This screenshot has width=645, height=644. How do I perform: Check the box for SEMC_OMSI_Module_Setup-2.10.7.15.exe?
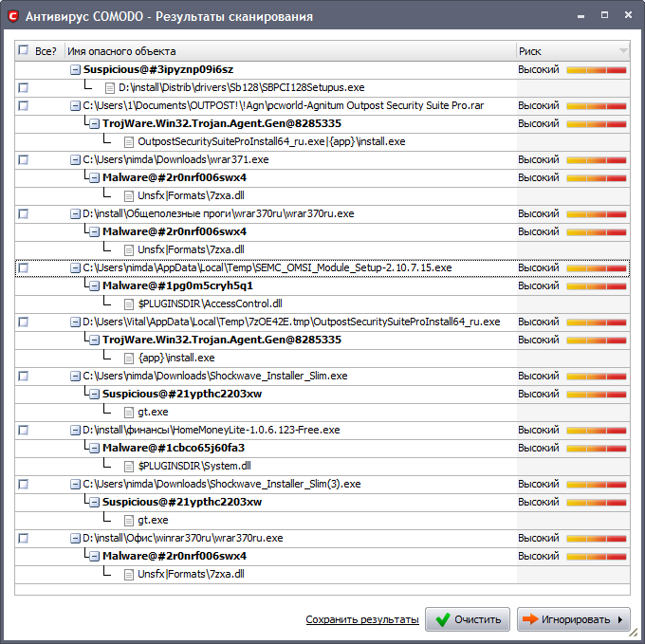pyautogui.click(x=24, y=267)
